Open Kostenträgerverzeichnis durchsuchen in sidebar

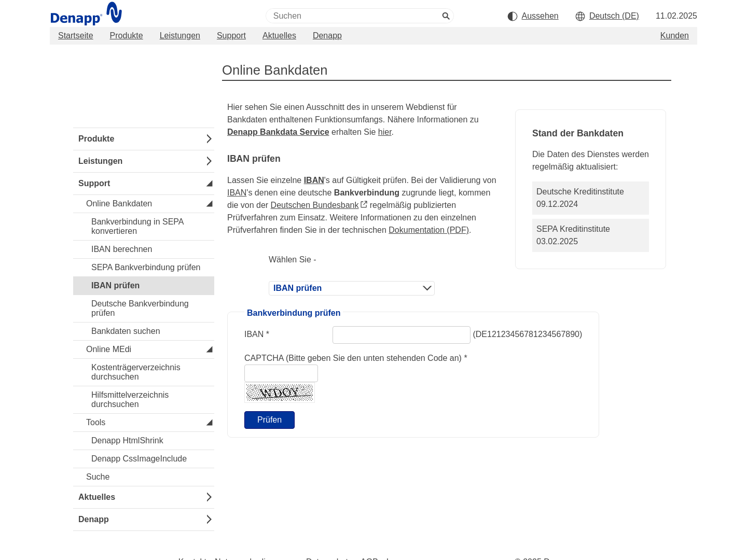(x=144, y=372)
